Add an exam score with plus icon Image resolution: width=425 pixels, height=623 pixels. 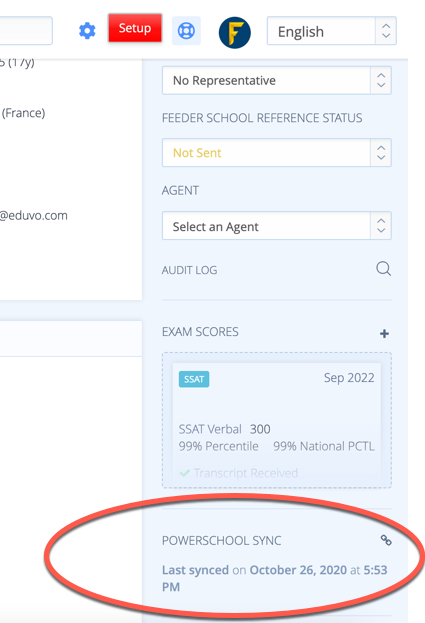pyautogui.click(x=384, y=333)
